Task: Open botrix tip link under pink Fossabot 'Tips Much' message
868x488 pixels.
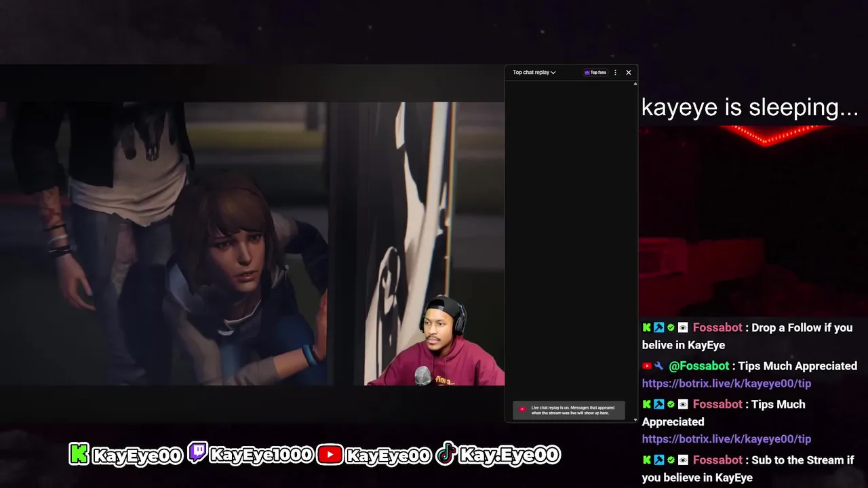Action: (x=726, y=439)
